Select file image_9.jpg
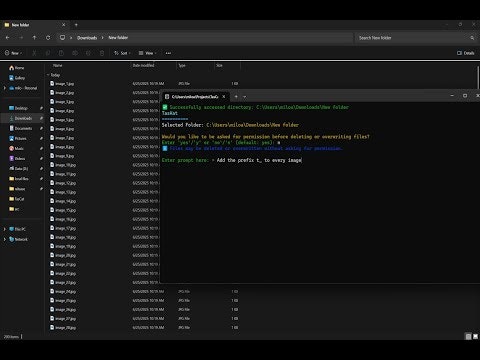Image resolution: width=480 pixels, height=360 pixels. click(62, 156)
